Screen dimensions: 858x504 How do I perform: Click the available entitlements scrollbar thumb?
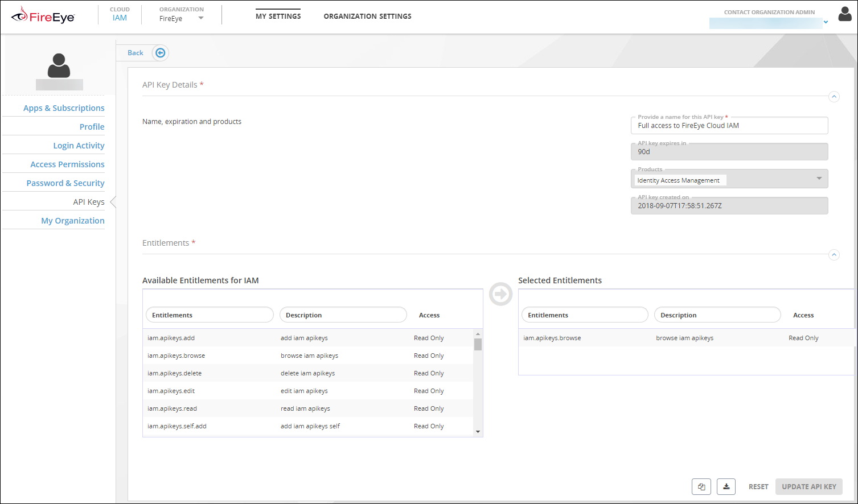pyautogui.click(x=478, y=344)
